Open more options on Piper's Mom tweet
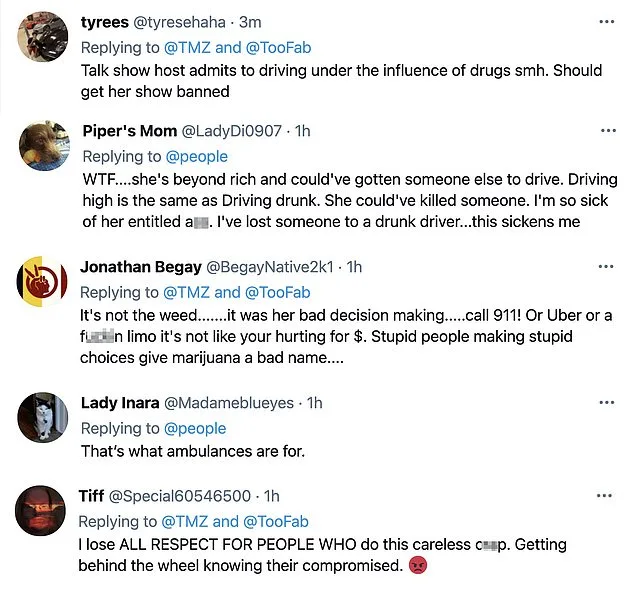Image resolution: width=634 pixels, height=593 pixels. tap(606, 131)
